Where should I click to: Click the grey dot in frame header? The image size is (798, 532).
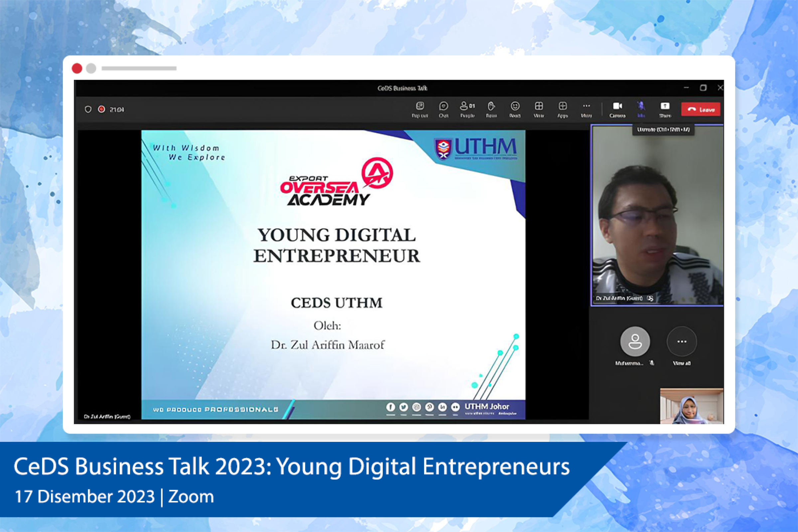pos(91,68)
